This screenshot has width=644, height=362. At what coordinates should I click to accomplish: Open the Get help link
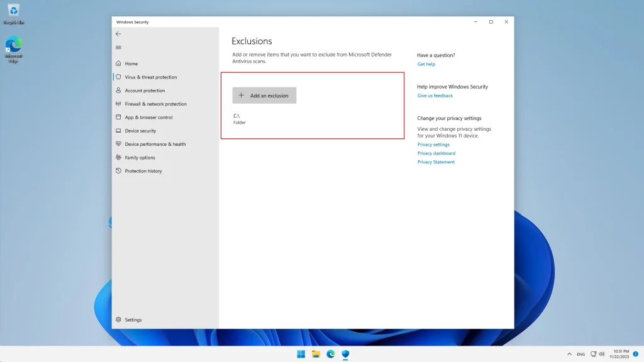[x=426, y=64]
